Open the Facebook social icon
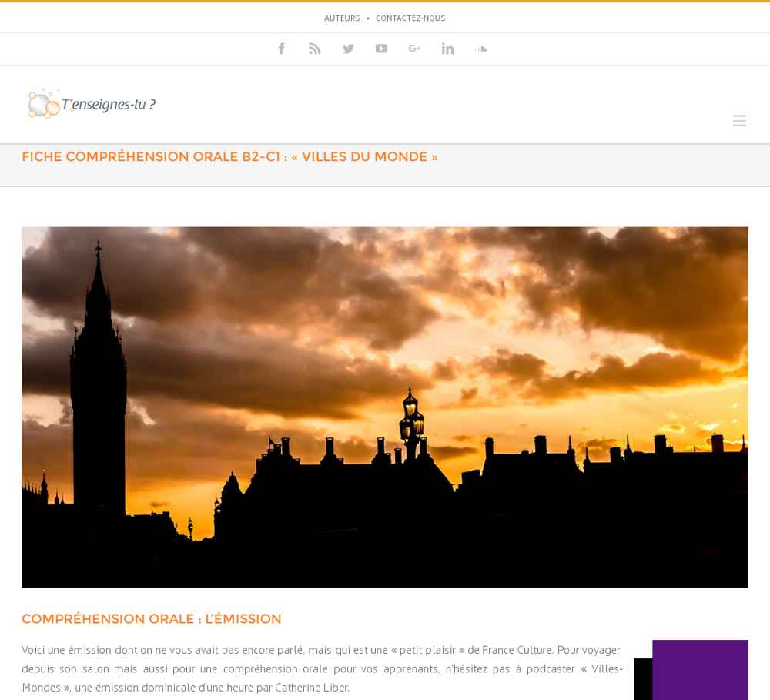 (281, 49)
